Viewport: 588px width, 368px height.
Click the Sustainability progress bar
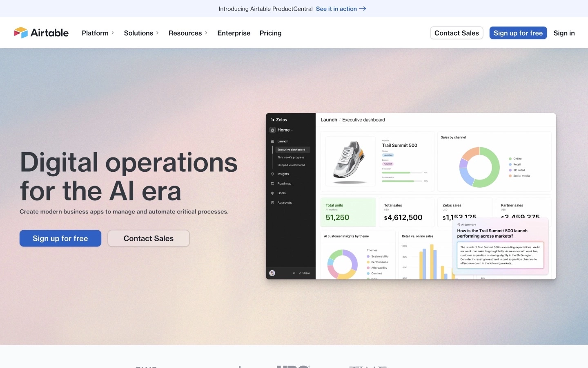coord(402,181)
